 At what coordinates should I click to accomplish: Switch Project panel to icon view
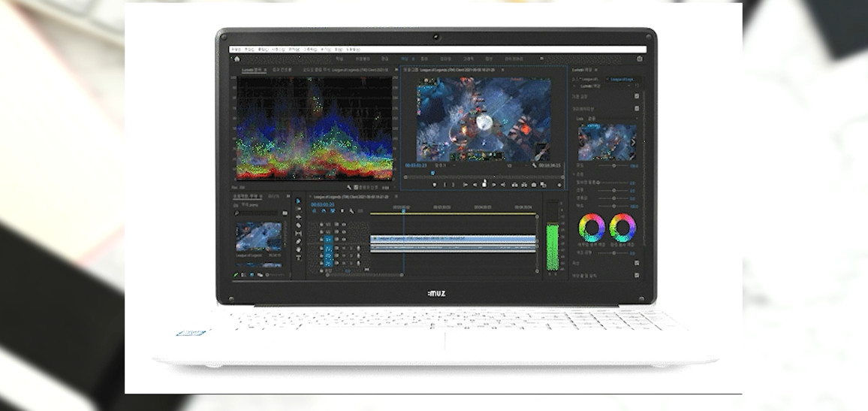click(x=252, y=275)
